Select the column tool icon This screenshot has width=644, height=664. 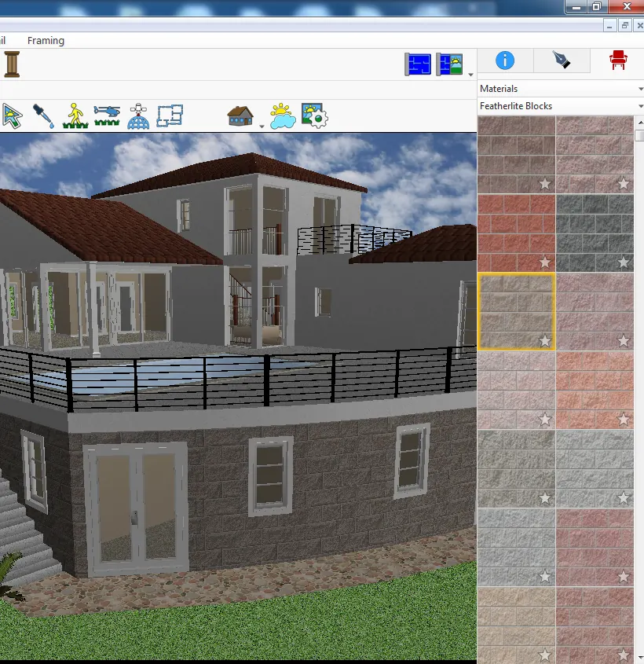point(12,64)
